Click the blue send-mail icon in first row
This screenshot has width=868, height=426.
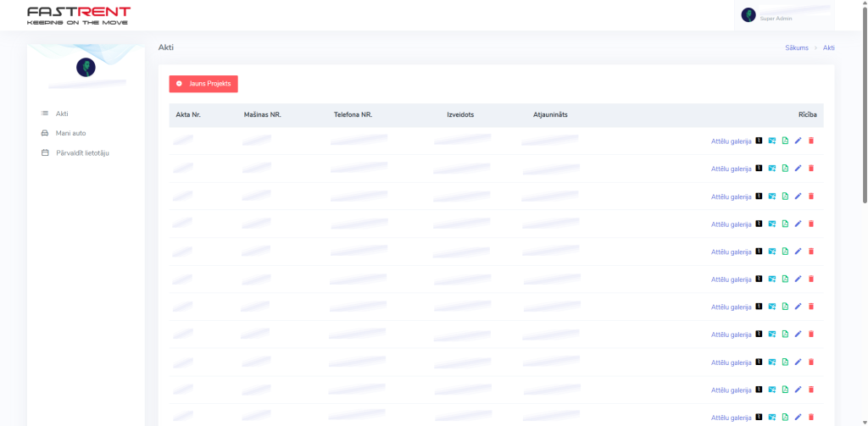(x=772, y=141)
